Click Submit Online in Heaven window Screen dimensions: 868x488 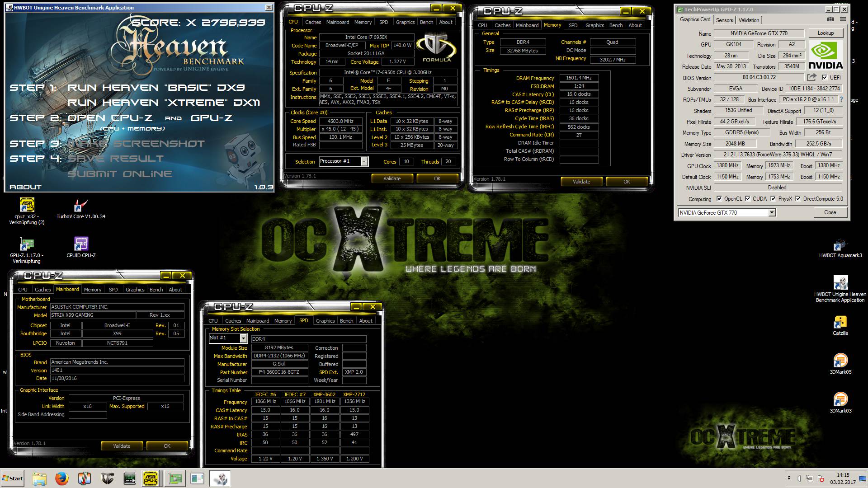(x=120, y=174)
